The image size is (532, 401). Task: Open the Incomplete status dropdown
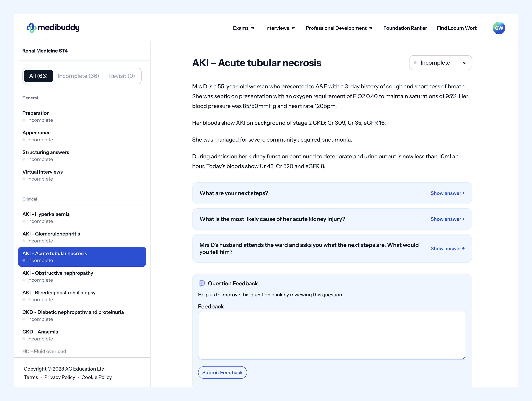[440, 63]
